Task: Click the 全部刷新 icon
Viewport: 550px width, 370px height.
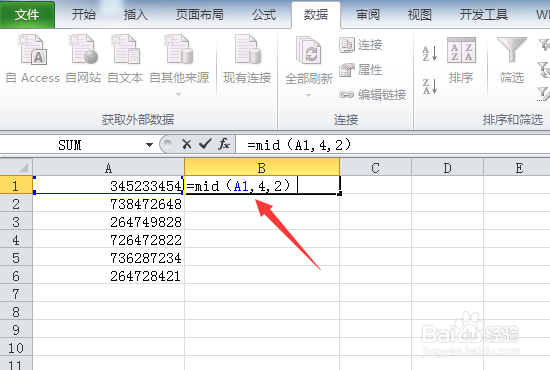Action: 309,51
